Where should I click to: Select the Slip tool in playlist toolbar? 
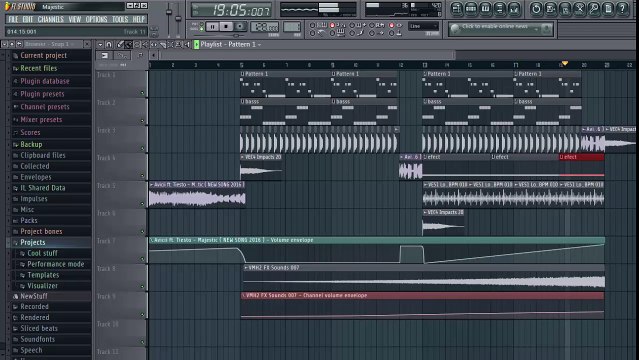(x=154, y=44)
